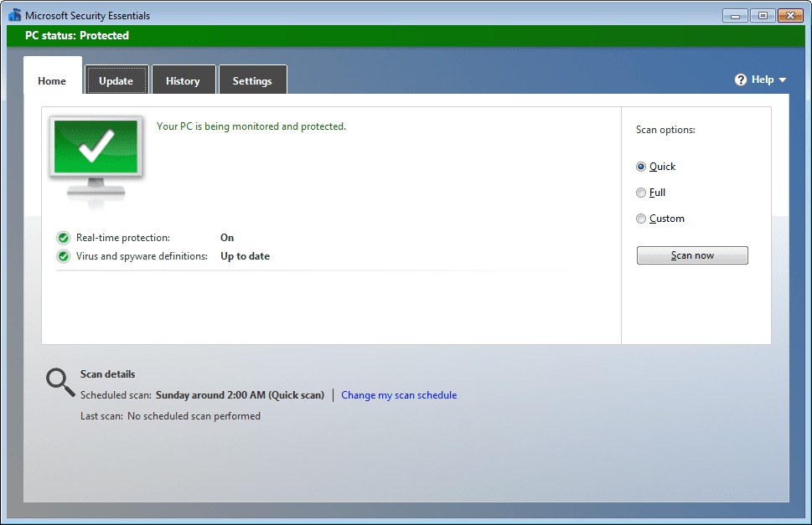Select the Quick scan radio button
The image size is (812, 525).
click(x=640, y=166)
